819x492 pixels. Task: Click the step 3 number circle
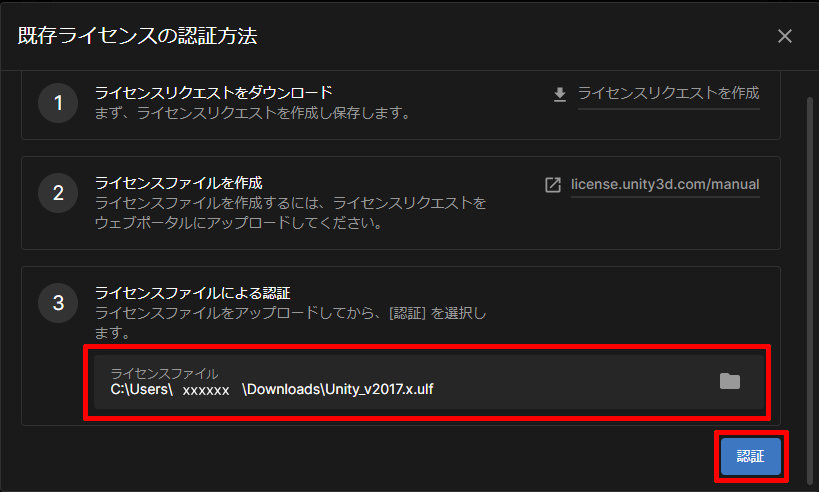58,303
